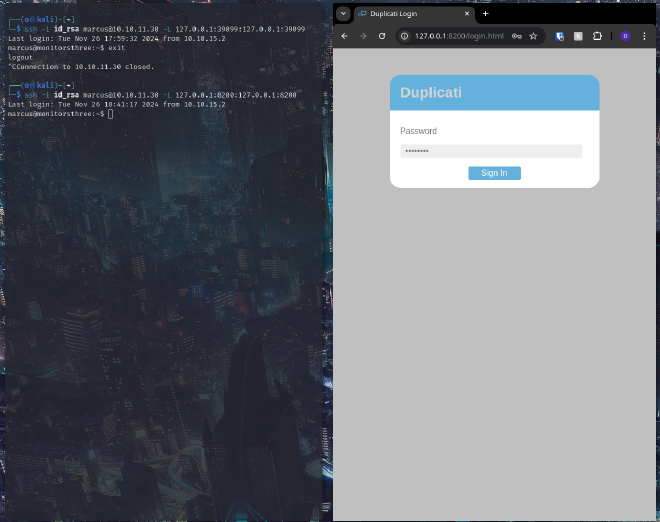Open Chrome three-dot menu

coord(644,36)
